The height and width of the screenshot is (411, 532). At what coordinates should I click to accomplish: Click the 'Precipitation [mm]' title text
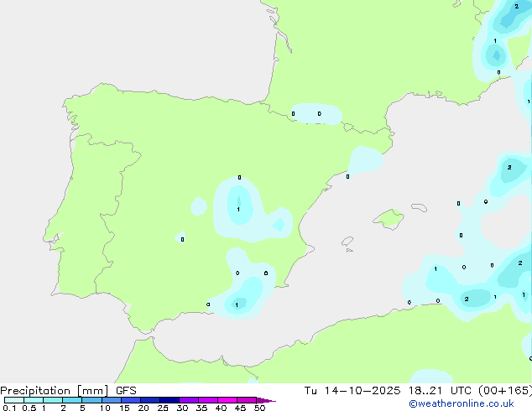pyautogui.click(x=55, y=391)
